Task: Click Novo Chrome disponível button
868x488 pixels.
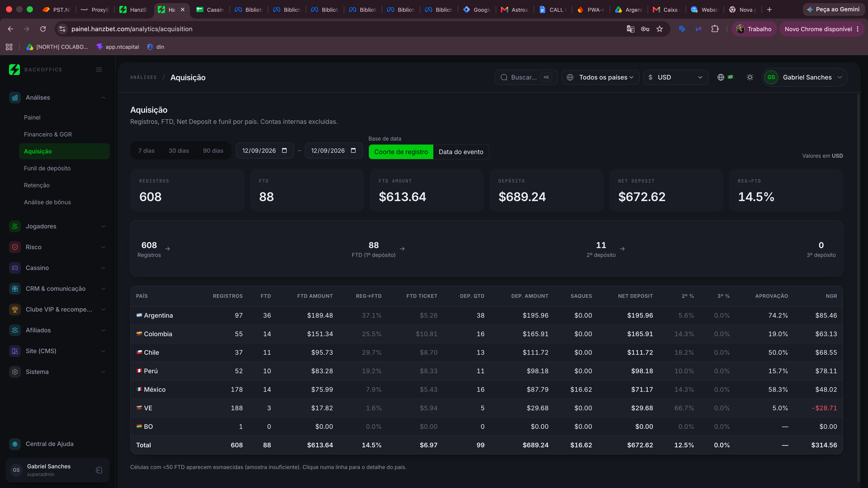Action: pos(821,29)
